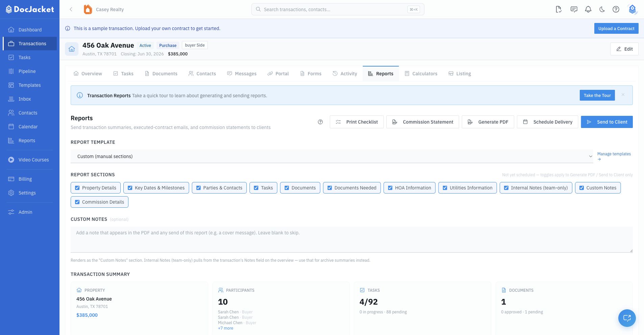Uncheck Commission Details section
The image size is (644, 335).
click(x=77, y=202)
